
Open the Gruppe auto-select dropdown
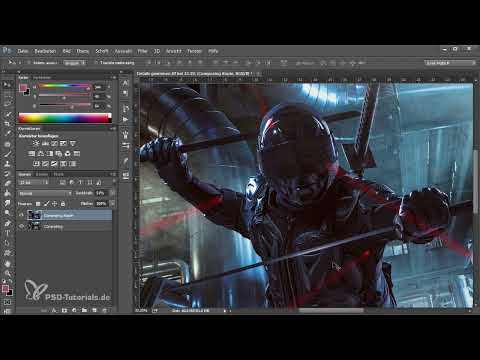pyautogui.click(x=75, y=63)
